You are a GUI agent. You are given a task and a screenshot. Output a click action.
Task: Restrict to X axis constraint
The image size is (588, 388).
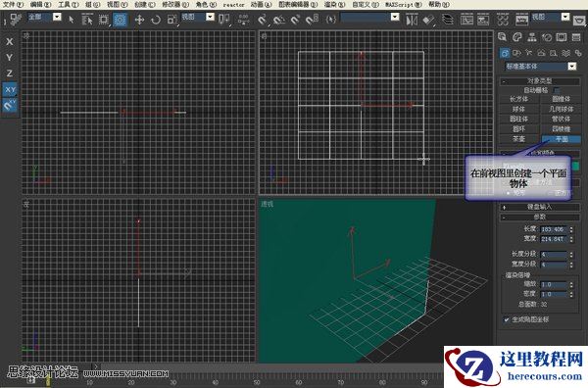pos(10,41)
